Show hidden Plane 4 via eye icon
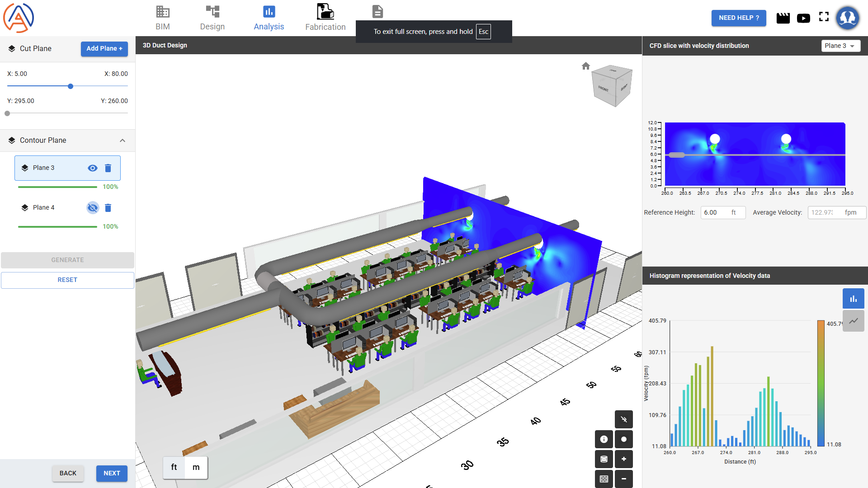Viewport: 868px width, 488px height. tap(92, 208)
